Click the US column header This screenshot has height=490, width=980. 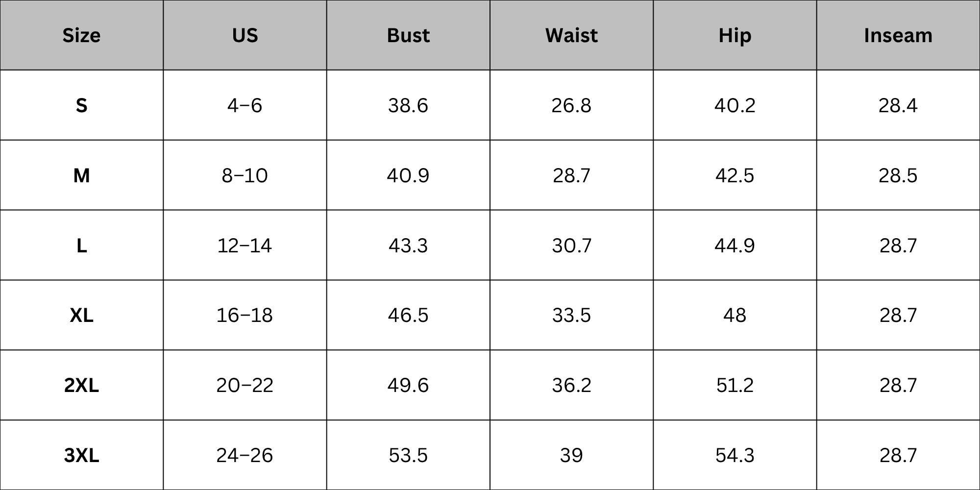245,35
